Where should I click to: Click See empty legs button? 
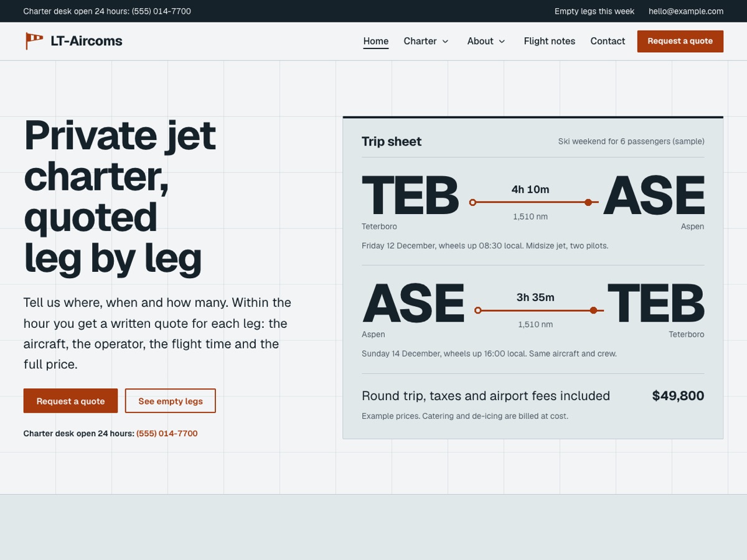pos(171,401)
